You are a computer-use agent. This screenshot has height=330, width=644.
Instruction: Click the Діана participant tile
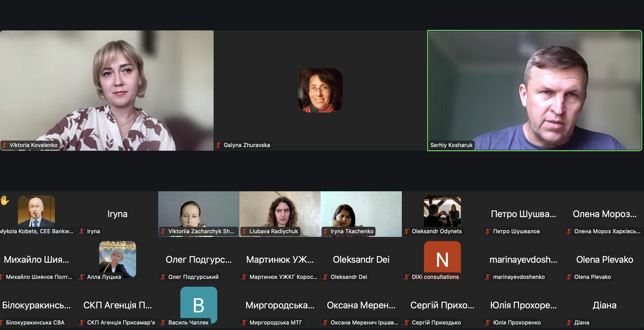604,305
